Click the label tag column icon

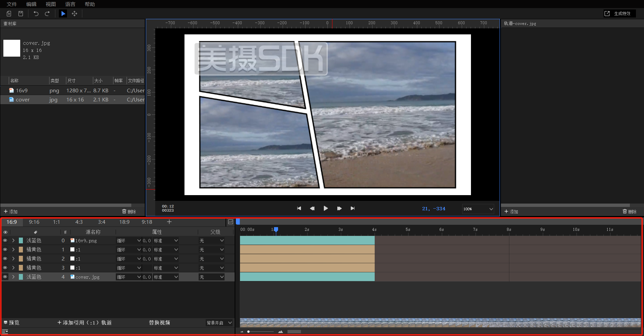point(35,232)
